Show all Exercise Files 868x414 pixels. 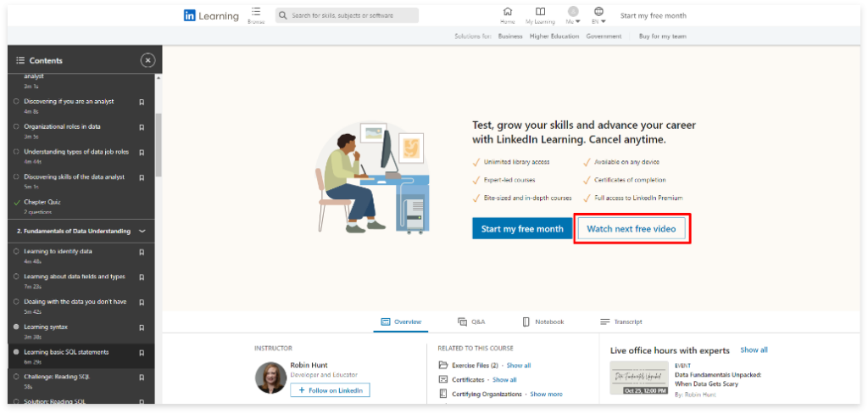519,366
